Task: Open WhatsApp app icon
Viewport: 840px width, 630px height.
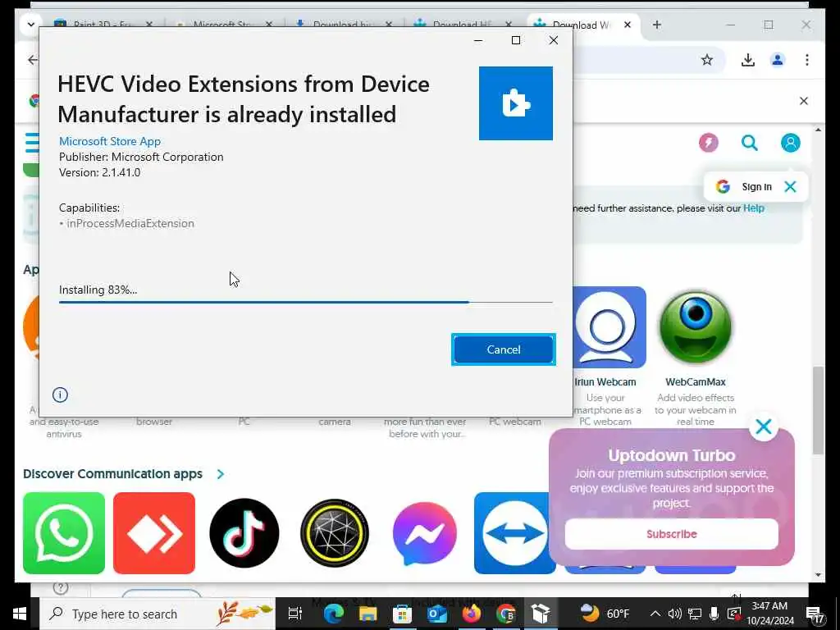Action: click(64, 533)
